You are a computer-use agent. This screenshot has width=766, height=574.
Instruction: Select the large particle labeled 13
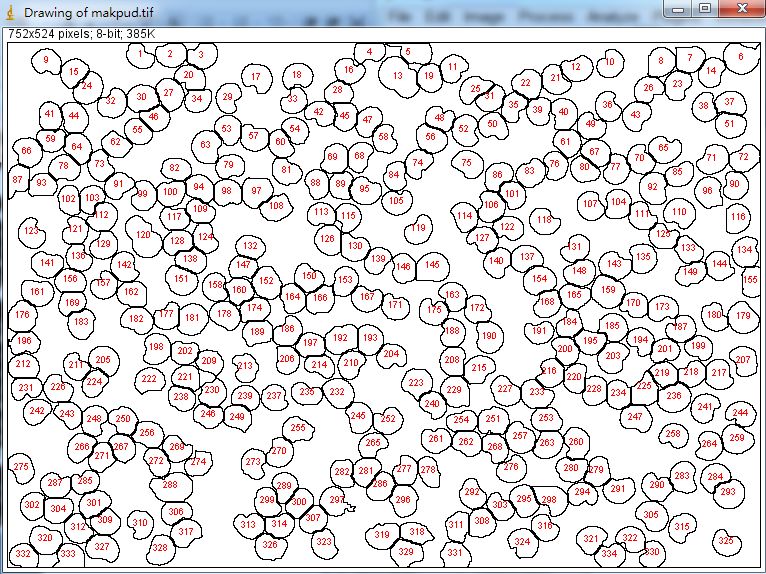point(398,77)
